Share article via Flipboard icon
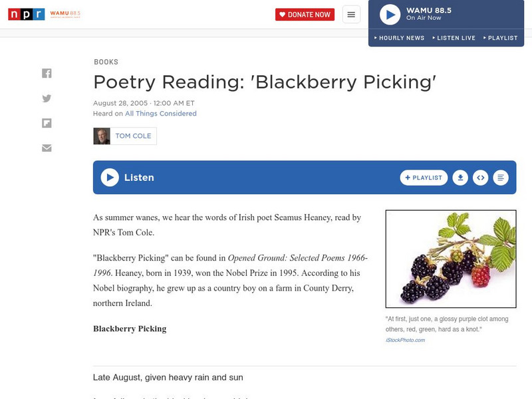Viewport: 532px width, 399px height. pos(47,123)
